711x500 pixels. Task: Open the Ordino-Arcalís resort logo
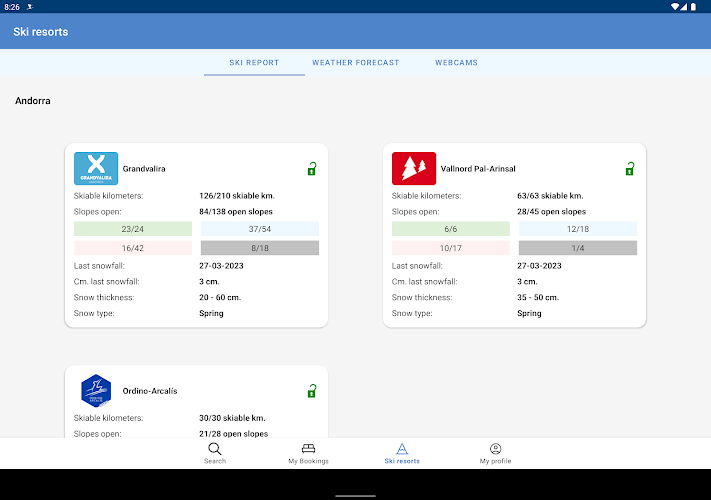pyautogui.click(x=96, y=390)
